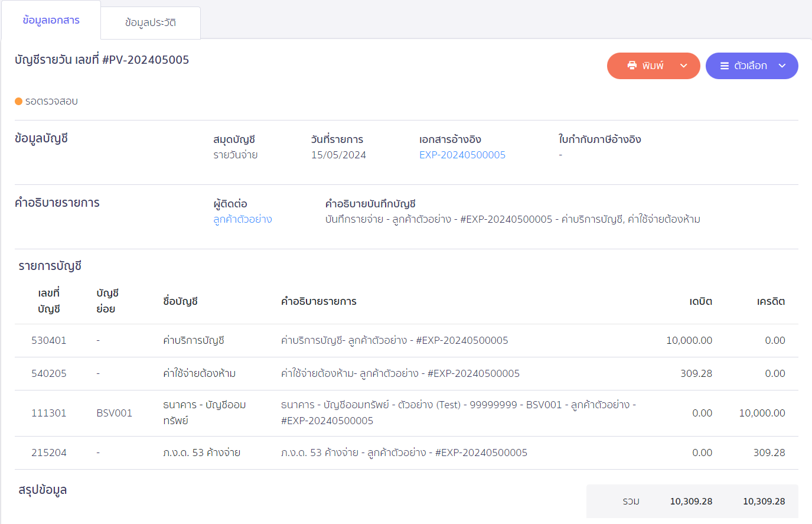Click account name ภ.ง.ด. 53 ค้างจ่าย

pos(201,453)
